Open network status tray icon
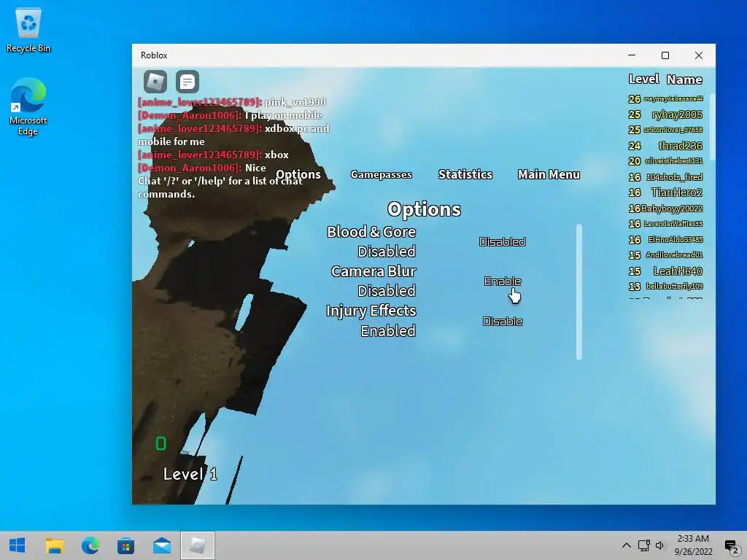The image size is (747, 560). click(x=643, y=545)
